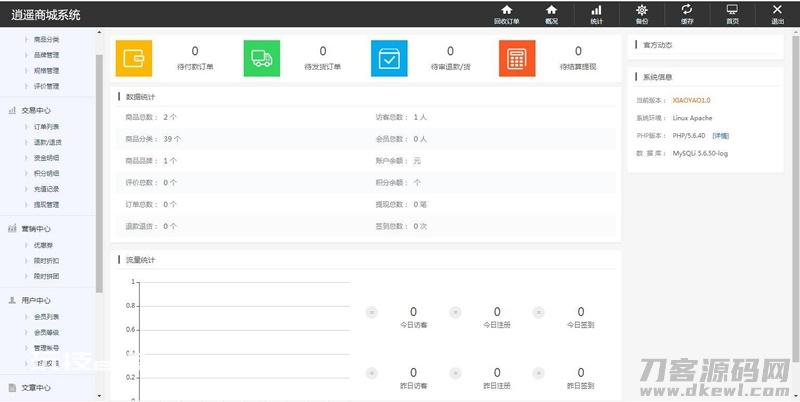Viewport: 800px width, 402px height.
Task: Open 限时拼团 in the sidebar
Action: coord(46,276)
